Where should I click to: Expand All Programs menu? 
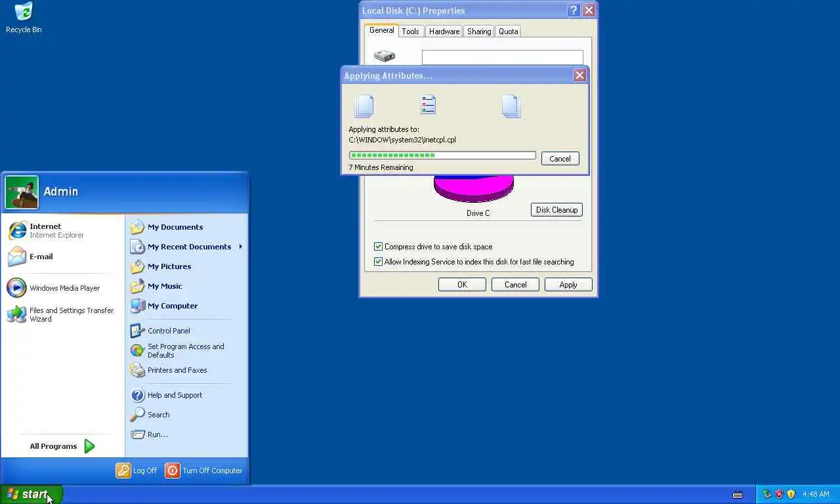(x=62, y=446)
